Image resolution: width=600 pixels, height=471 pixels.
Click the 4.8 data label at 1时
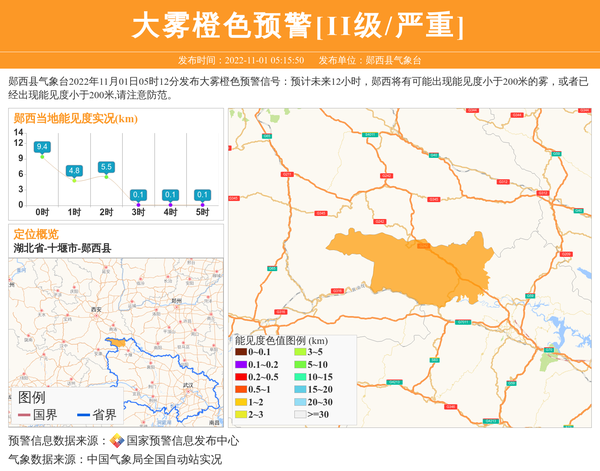[x=74, y=171]
